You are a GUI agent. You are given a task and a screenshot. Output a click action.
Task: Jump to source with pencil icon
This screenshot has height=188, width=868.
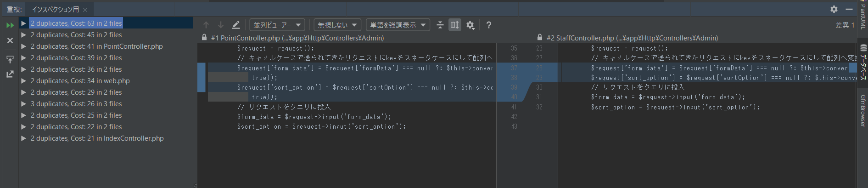(236, 25)
